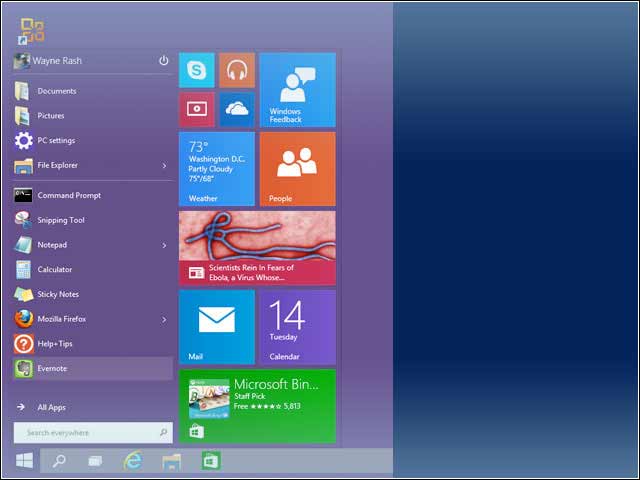The width and height of the screenshot is (640, 480).
Task: Open the Music headphones tile
Action: point(237,70)
